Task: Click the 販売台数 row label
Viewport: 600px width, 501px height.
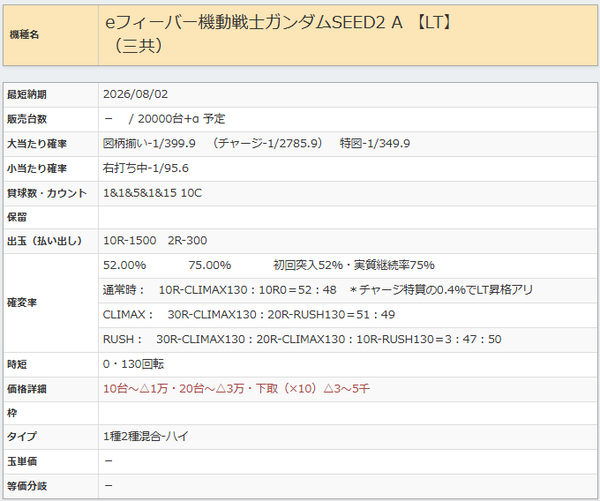Action: [x=27, y=119]
